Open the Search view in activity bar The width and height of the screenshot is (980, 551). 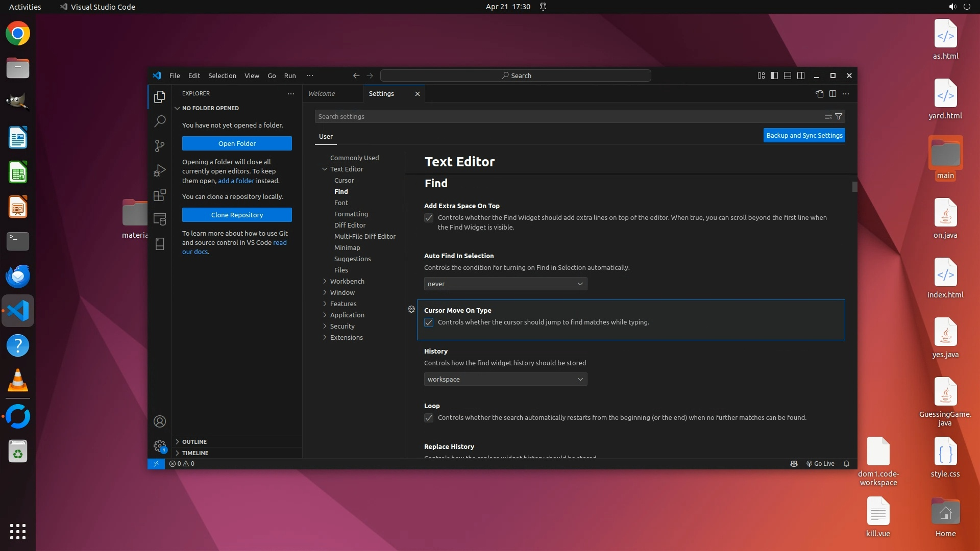pyautogui.click(x=160, y=121)
